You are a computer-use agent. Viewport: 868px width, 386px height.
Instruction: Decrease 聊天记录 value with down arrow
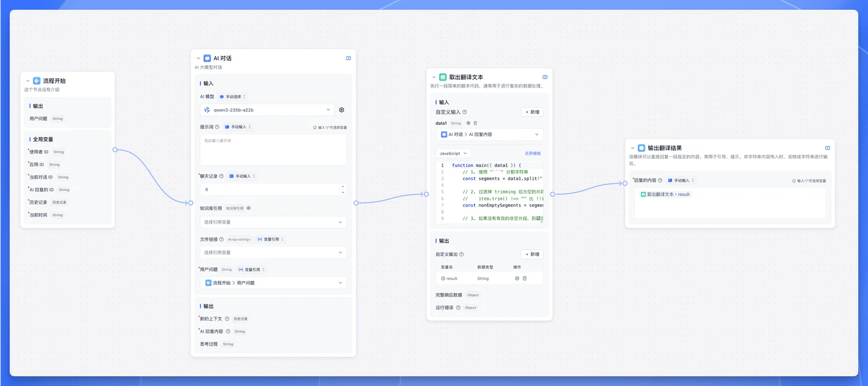(342, 192)
